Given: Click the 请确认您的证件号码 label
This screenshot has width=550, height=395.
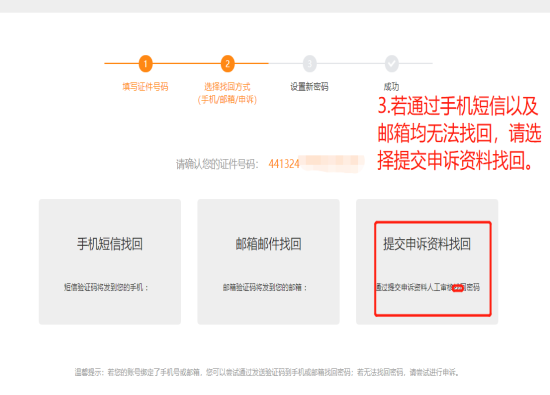Looking at the screenshot, I should coord(217,164).
